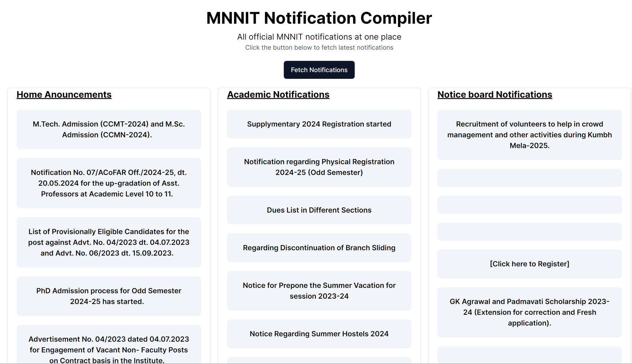Open Prepone the Summer Vacation notice

point(319,291)
